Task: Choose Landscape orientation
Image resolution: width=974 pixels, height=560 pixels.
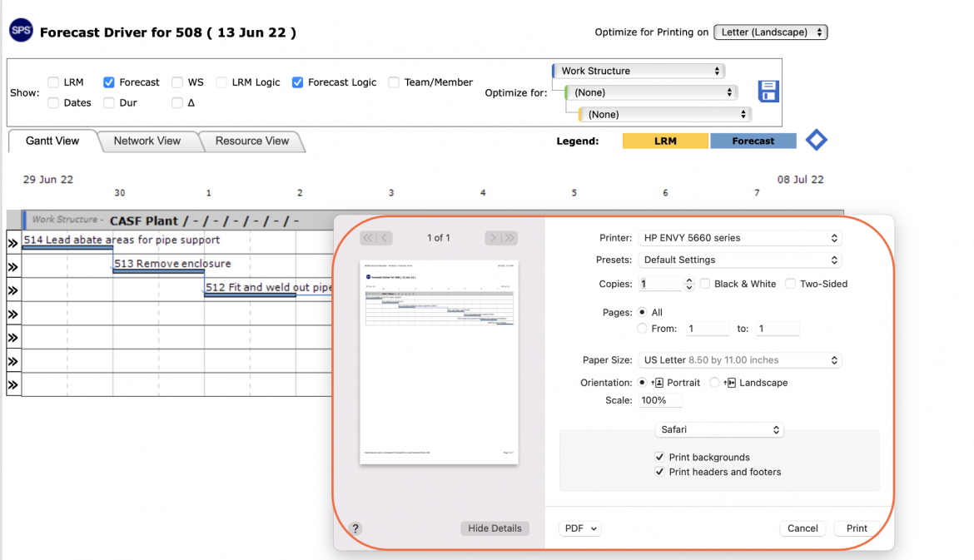Action: (714, 383)
